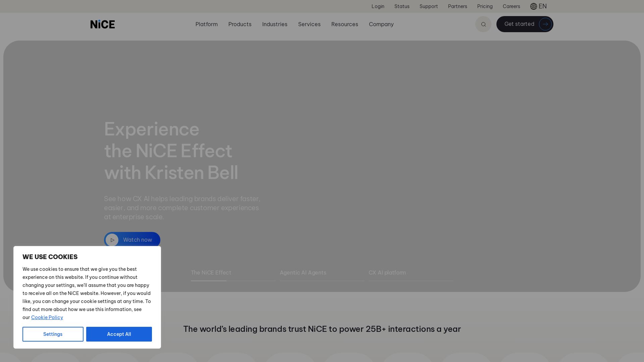This screenshot has width=644, height=362.
Task: Go to Support page
Action: tap(429, 6)
